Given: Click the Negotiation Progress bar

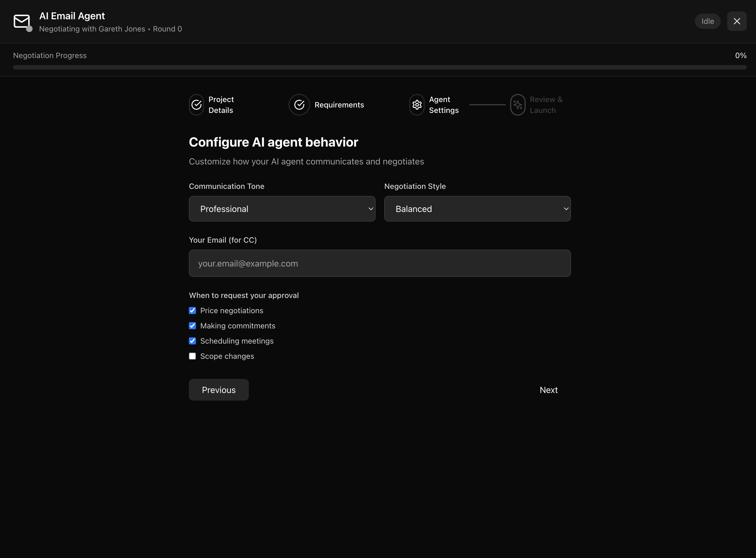Looking at the screenshot, I should pyautogui.click(x=380, y=67).
